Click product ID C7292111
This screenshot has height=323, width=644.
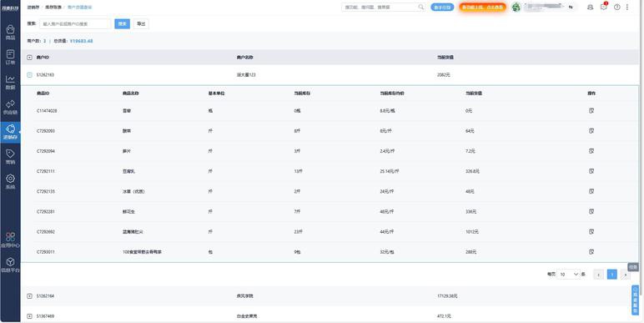point(46,171)
